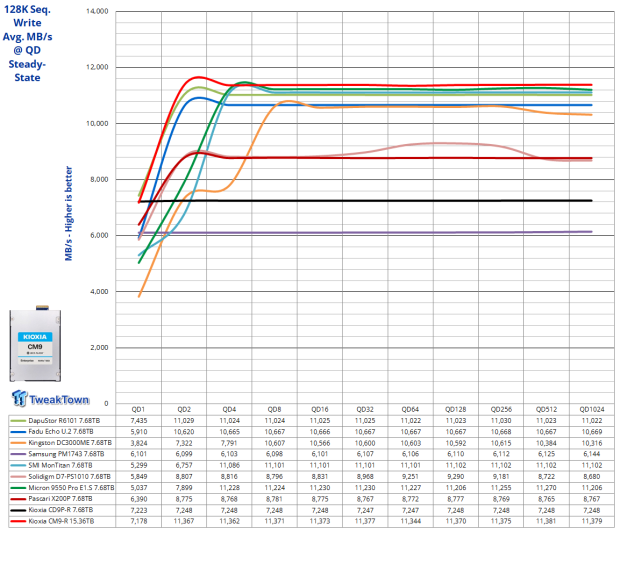Click Solidigm QD128 value 9,290
620x568 pixels.
coord(456,477)
